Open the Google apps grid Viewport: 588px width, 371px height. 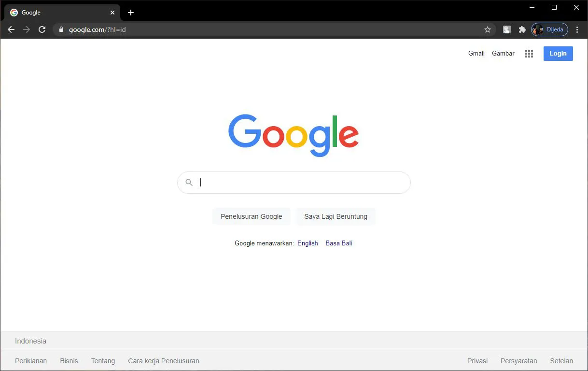coord(529,53)
